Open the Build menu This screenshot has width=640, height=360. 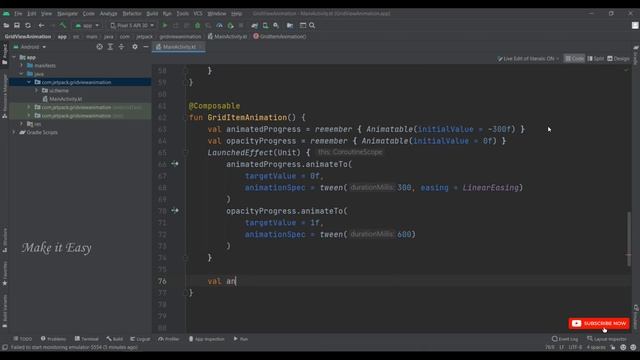[152, 13]
